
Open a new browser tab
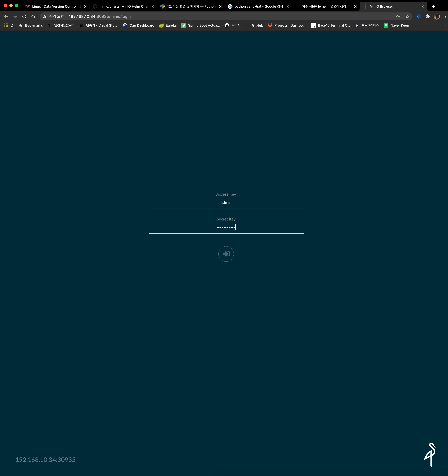pyautogui.click(x=433, y=7)
